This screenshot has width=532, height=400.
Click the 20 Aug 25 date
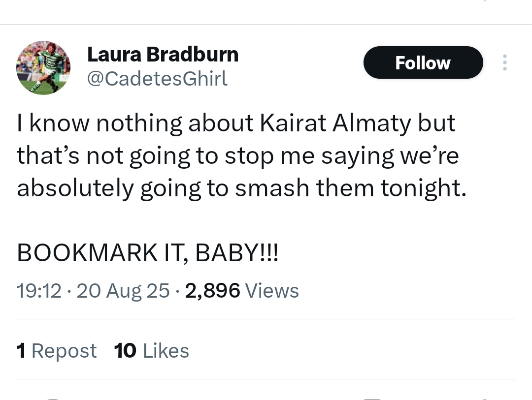[x=123, y=291]
